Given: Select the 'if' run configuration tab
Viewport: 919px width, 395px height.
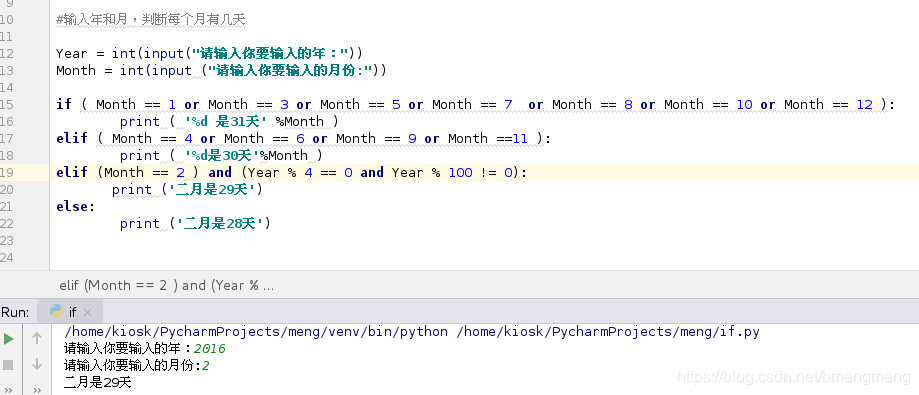Looking at the screenshot, I should tap(70, 312).
